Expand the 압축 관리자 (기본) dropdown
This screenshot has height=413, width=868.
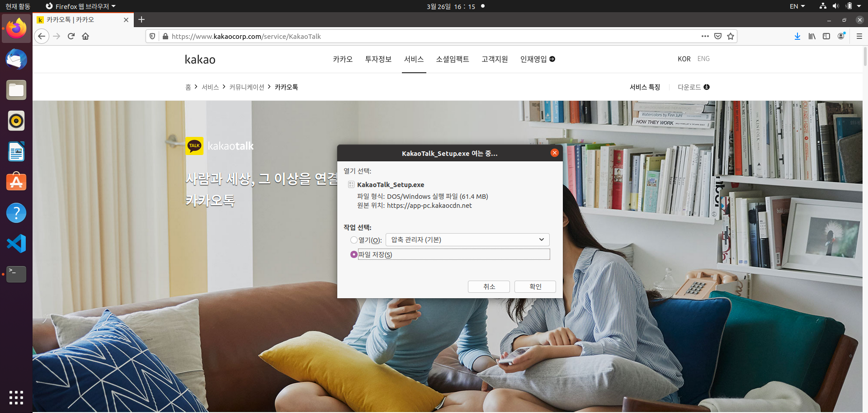(x=467, y=239)
